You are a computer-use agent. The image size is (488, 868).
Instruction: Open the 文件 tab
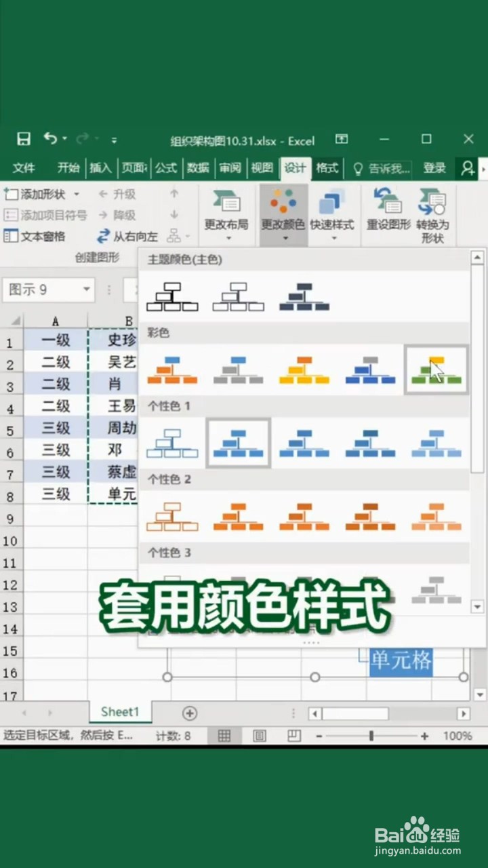[x=24, y=168]
